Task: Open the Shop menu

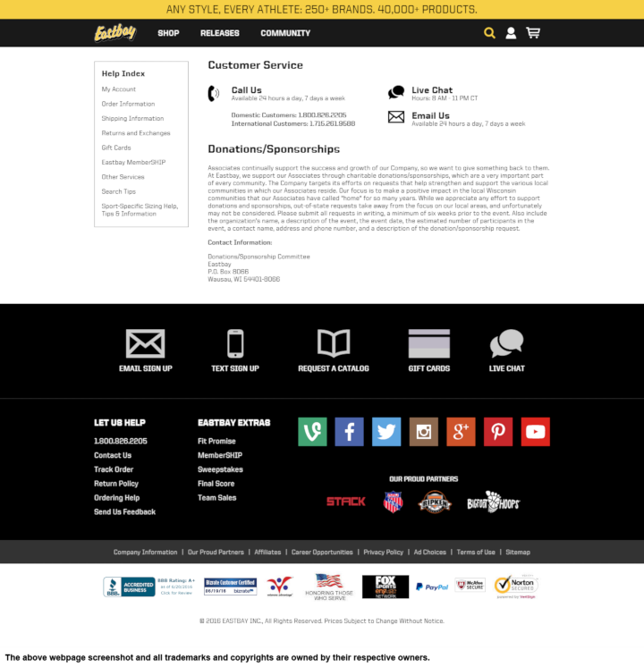Action: click(x=168, y=33)
